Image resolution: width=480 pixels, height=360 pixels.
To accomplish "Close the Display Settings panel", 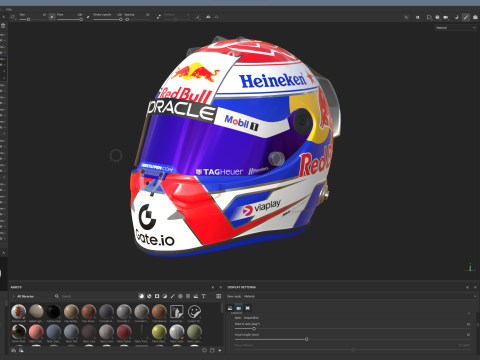I will click(x=475, y=287).
